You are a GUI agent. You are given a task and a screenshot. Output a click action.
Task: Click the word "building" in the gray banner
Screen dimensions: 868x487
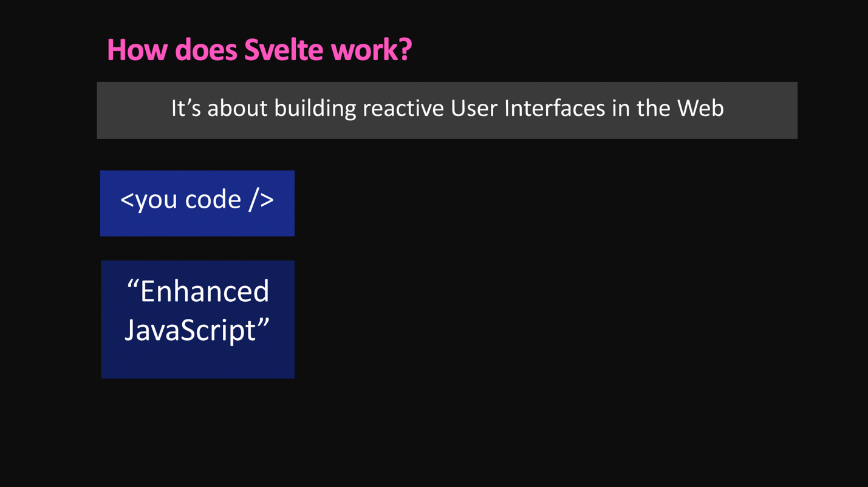coord(315,109)
